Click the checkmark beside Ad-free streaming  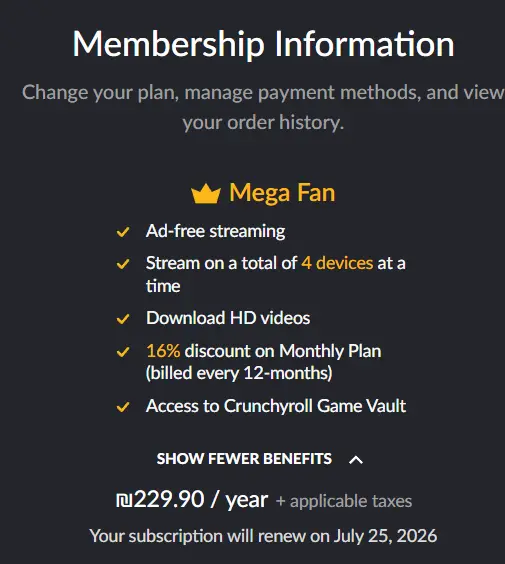(123, 232)
